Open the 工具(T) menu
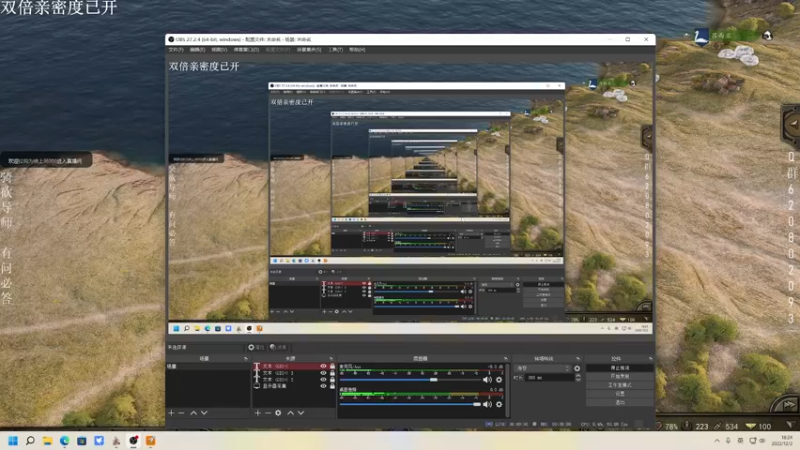Viewport: 800px width, 450px height. click(336, 50)
